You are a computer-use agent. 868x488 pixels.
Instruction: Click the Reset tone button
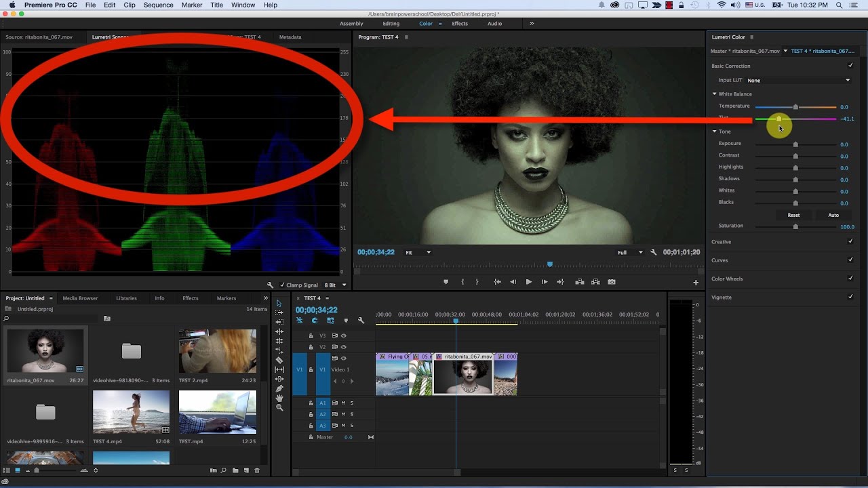793,215
